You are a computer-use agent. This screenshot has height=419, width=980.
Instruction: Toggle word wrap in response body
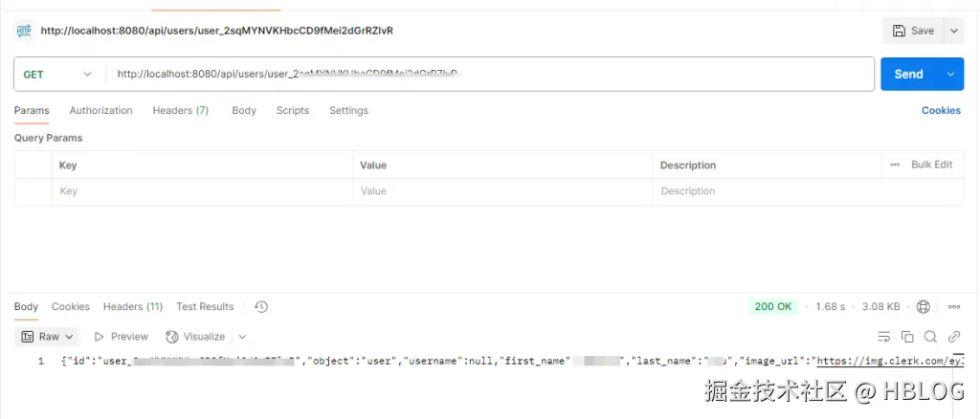click(884, 337)
